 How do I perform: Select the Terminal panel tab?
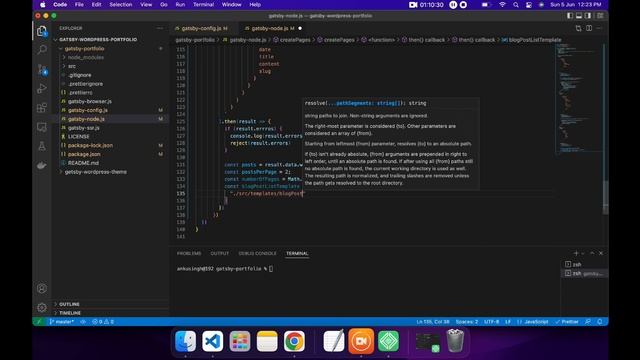coord(297,253)
